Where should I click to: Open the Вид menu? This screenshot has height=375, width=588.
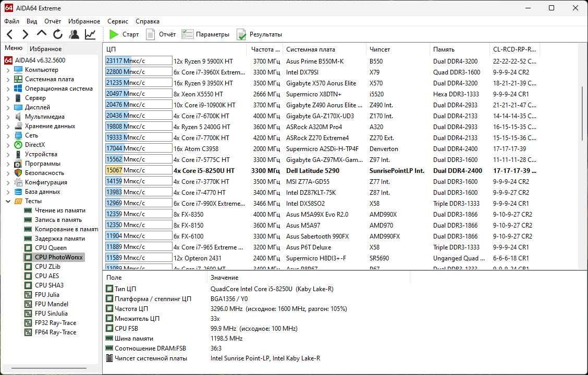(x=32, y=21)
